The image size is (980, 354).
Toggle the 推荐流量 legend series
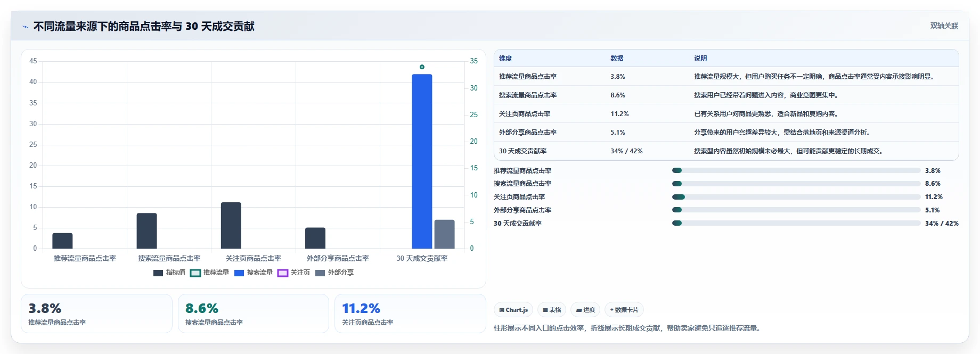(210, 273)
